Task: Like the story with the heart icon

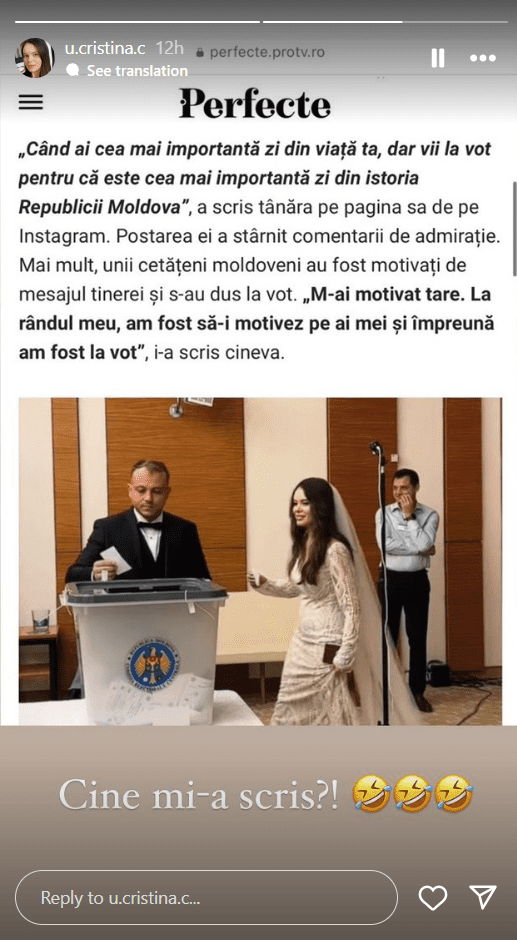Action: (432, 897)
